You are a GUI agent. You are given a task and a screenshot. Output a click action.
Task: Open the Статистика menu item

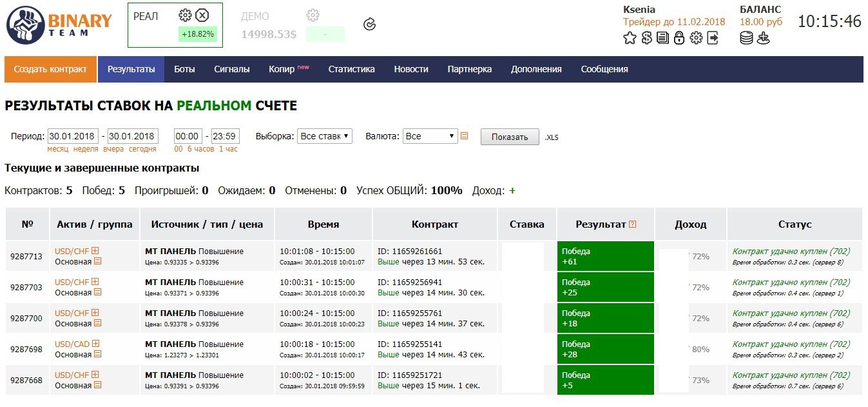[351, 69]
